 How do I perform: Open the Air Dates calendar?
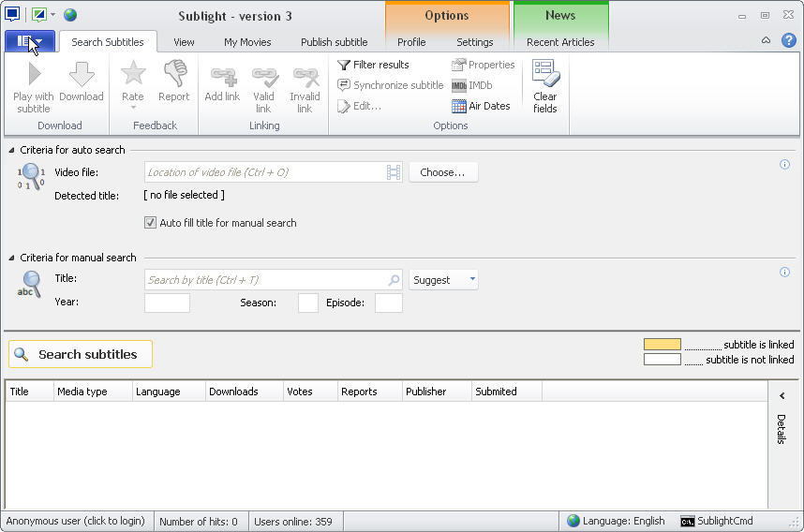click(481, 106)
